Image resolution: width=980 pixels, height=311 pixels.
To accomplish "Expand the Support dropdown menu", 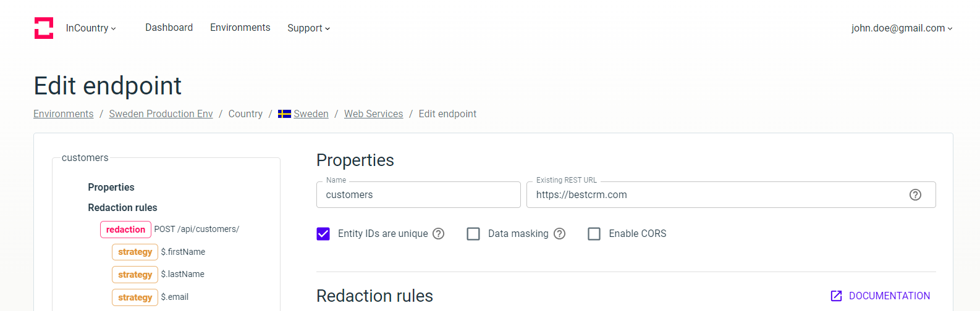I will (308, 28).
